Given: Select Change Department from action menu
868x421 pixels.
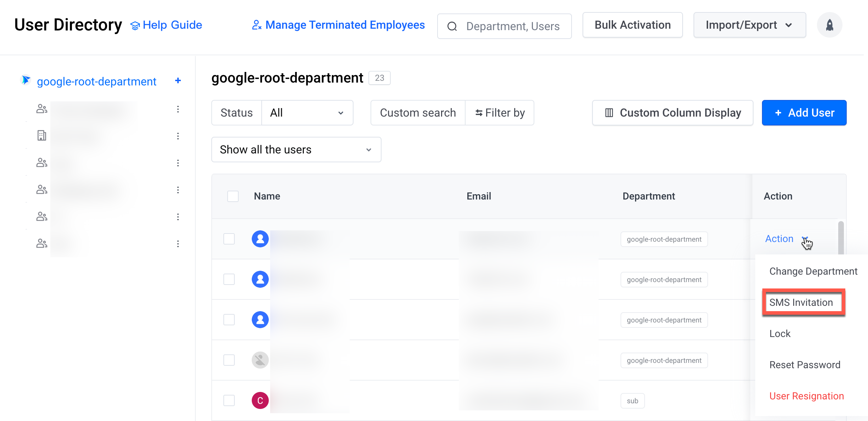Looking at the screenshot, I should point(813,271).
